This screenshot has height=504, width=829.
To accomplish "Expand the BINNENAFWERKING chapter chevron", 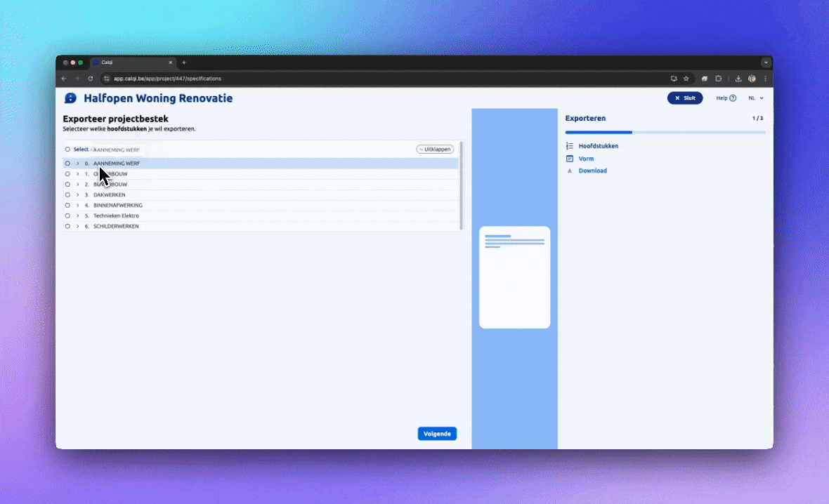I will 78,205.
